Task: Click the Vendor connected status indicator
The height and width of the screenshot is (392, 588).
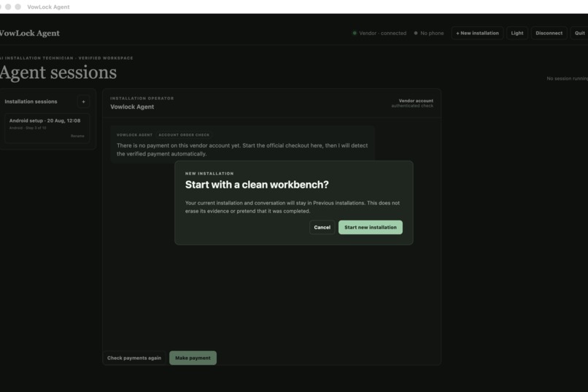Action: [x=379, y=33]
